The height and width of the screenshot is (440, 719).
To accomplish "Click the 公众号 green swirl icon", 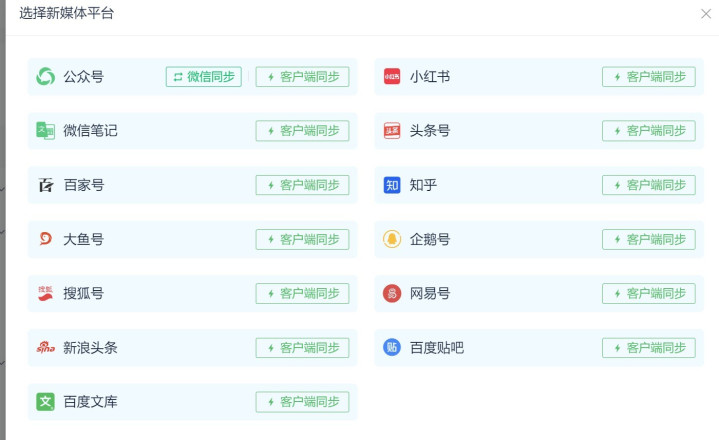I will pyautogui.click(x=45, y=77).
